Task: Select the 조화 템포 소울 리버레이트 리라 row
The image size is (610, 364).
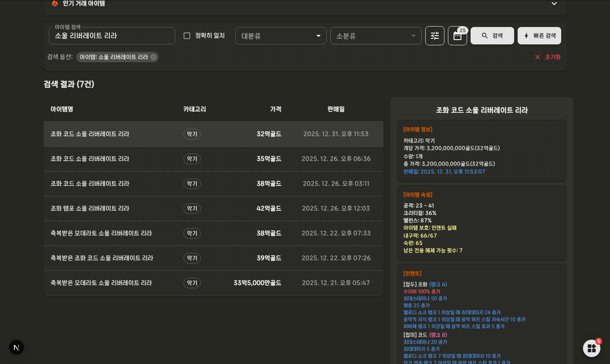Action: click(213, 209)
